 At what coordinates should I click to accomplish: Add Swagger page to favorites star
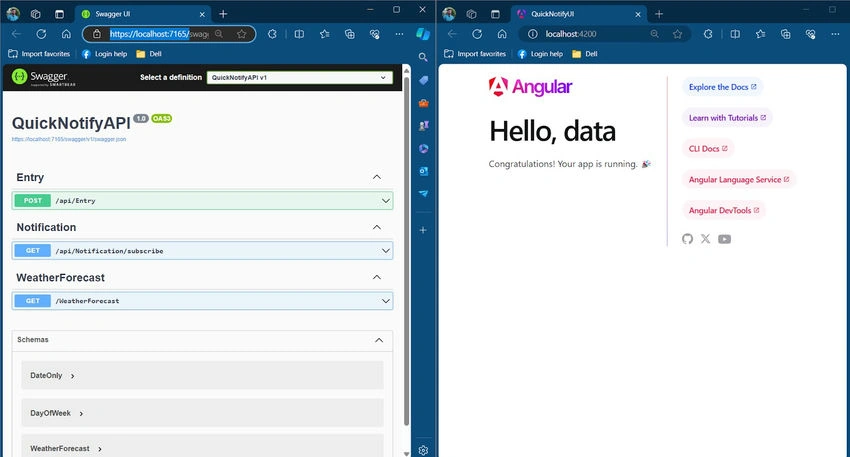click(242, 34)
